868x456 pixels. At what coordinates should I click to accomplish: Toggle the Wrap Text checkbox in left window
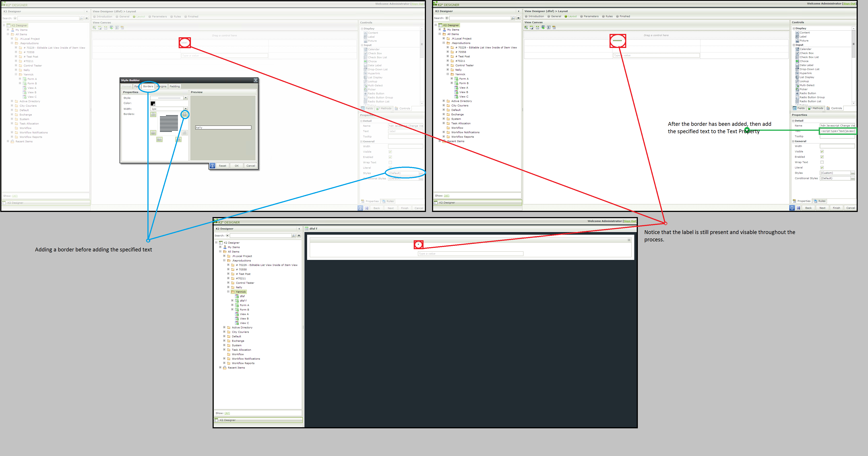click(390, 162)
